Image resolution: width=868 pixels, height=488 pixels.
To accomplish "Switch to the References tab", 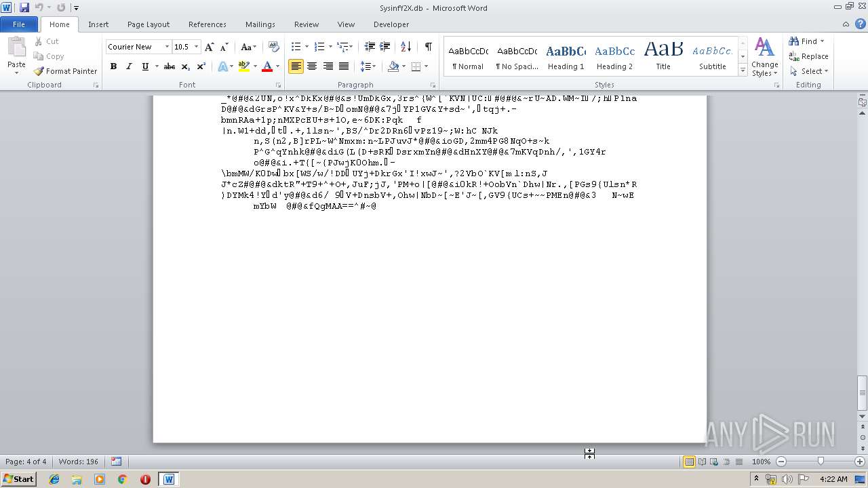I will [208, 24].
